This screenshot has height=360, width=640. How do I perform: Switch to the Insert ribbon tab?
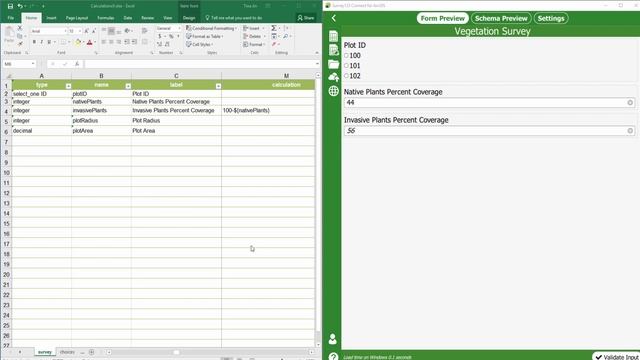pyautogui.click(x=51, y=18)
